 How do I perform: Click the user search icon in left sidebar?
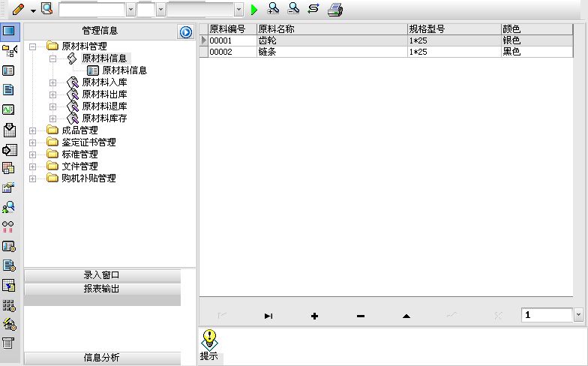coord(9,207)
